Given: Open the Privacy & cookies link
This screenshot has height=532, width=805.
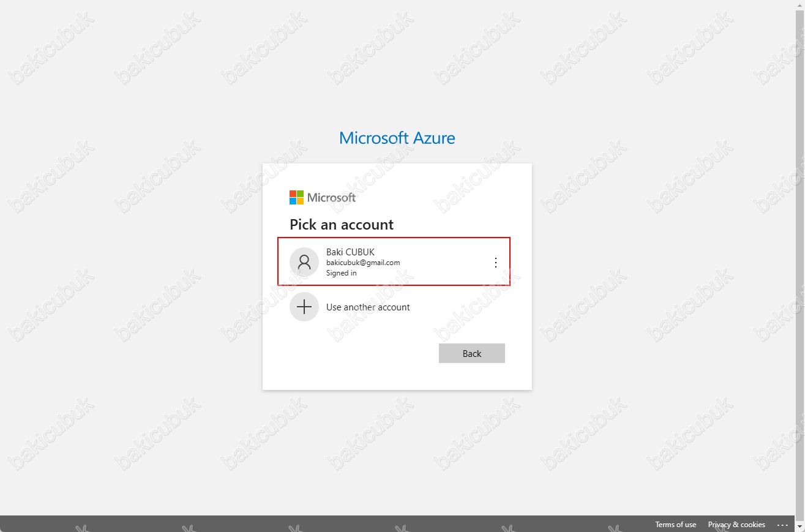Looking at the screenshot, I should tap(736, 525).
